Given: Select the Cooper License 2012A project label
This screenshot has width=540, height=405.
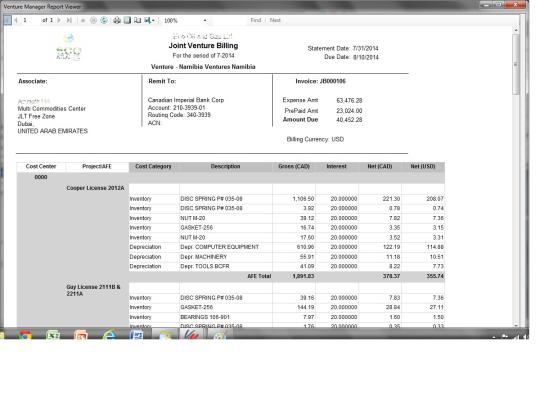Looking at the screenshot, I should [x=95, y=188].
